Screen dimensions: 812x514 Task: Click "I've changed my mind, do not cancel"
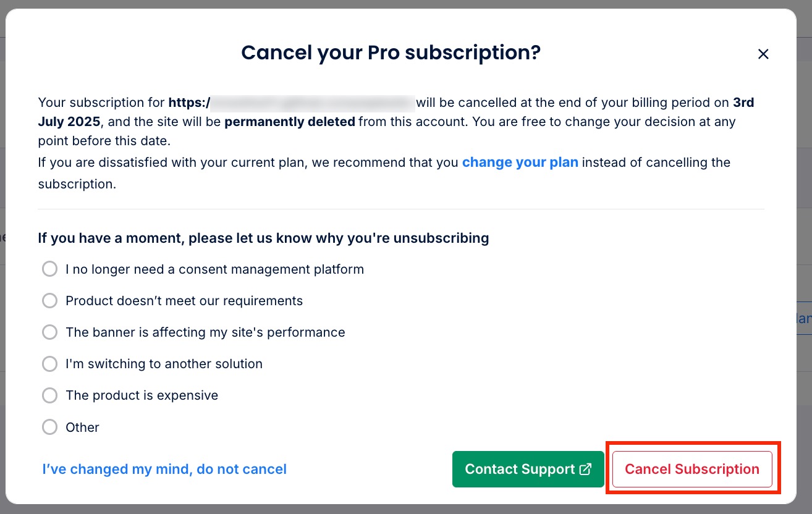click(164, 469)
